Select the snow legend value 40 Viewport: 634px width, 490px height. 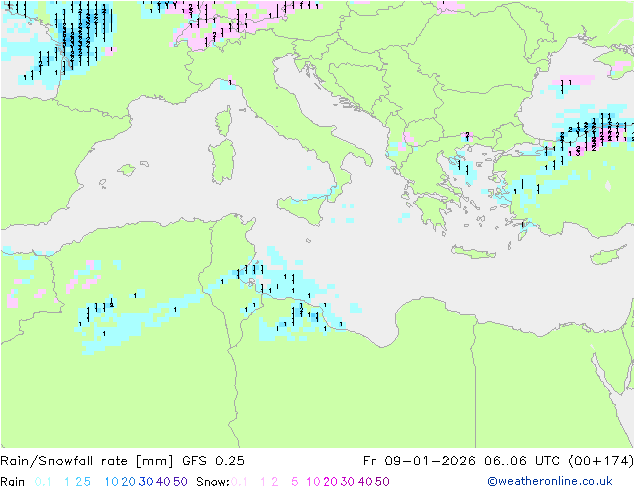tap(365, 482)
